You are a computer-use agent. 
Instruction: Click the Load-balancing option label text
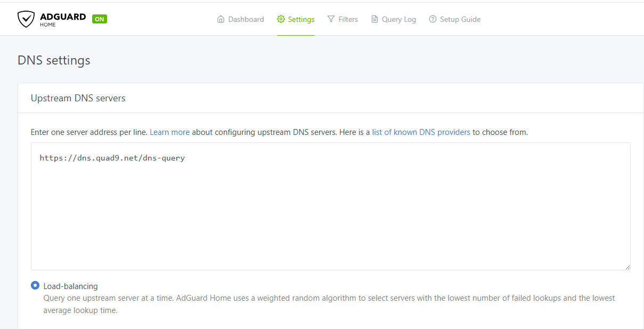coord(71,286)
